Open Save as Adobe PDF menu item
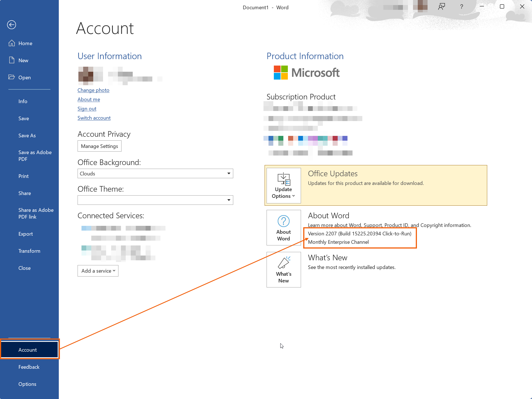The width and height of the screenshot is (532, 399). (35, 156)
